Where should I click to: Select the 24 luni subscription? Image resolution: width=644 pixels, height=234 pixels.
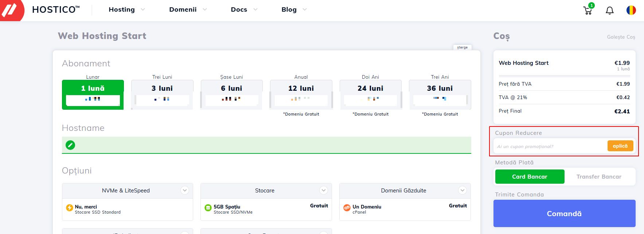(x=371, y=94)
